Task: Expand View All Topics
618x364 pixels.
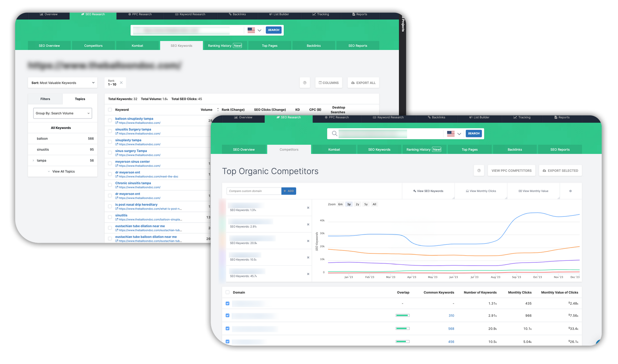Action: pyautogui.click(x=61, y=171)
